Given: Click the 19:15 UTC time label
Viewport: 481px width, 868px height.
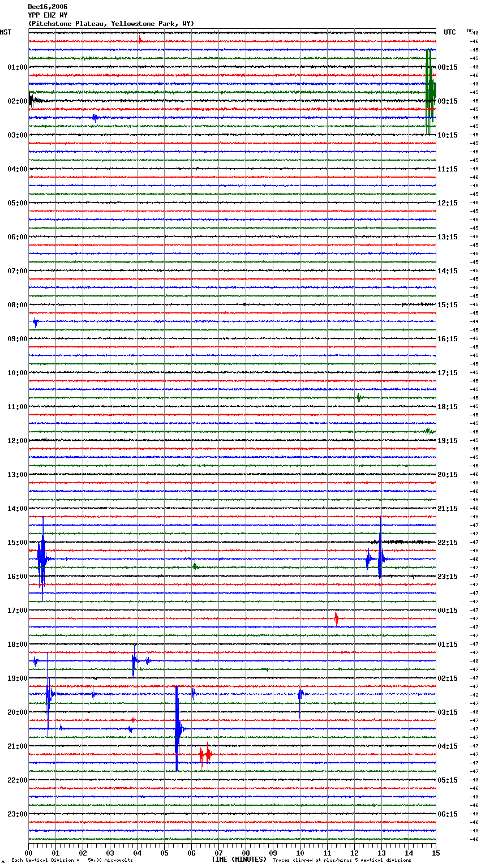Looking at the screenshot, I should pos(448,441).
